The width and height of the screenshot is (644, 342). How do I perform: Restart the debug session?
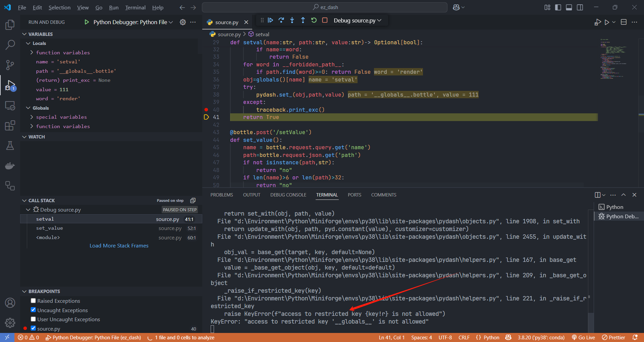314,20
